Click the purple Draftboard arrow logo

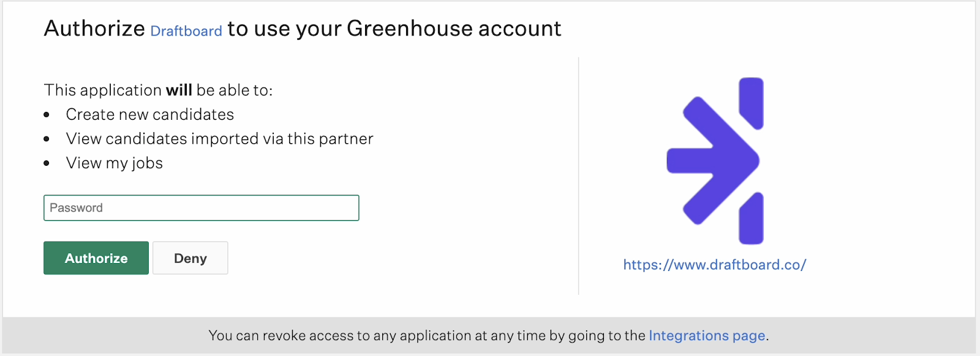(x=715, y=161)
